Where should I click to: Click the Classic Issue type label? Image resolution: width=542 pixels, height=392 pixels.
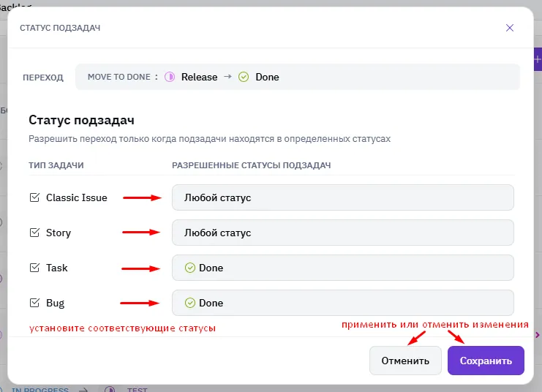(x=77, y=197)
